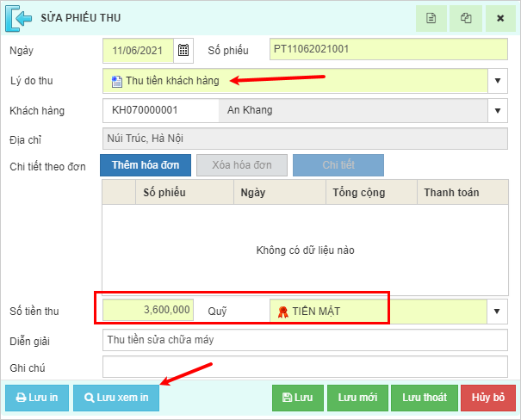Cancel with the red Hủy bỏ button
This screenshot has height=420, width=521.
pos(488,398)
